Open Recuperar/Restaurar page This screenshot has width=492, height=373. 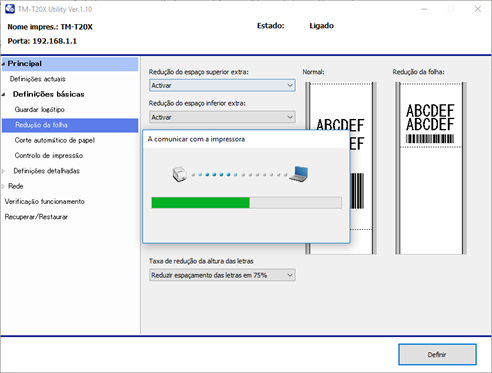click(36, 217)
